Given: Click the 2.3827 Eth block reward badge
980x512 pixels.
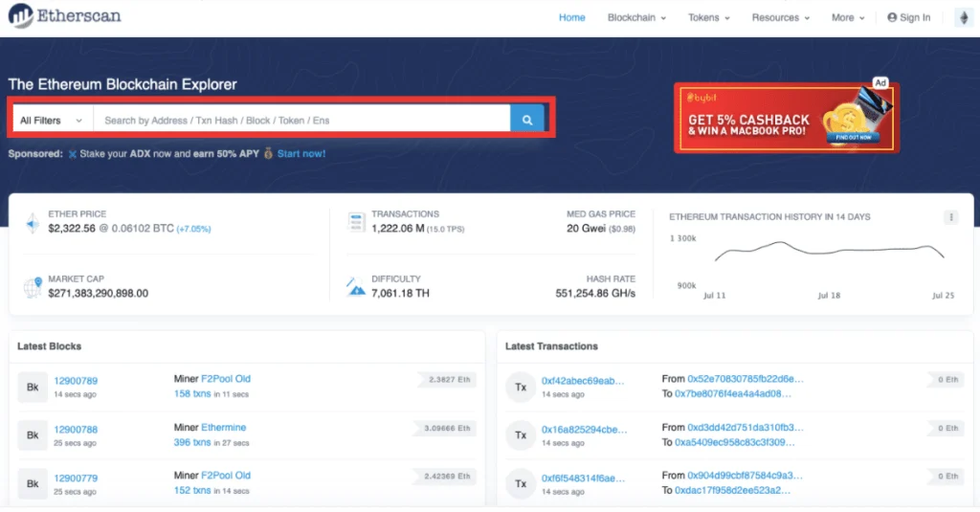Looking at the screenshot, I should coord(448,380).
